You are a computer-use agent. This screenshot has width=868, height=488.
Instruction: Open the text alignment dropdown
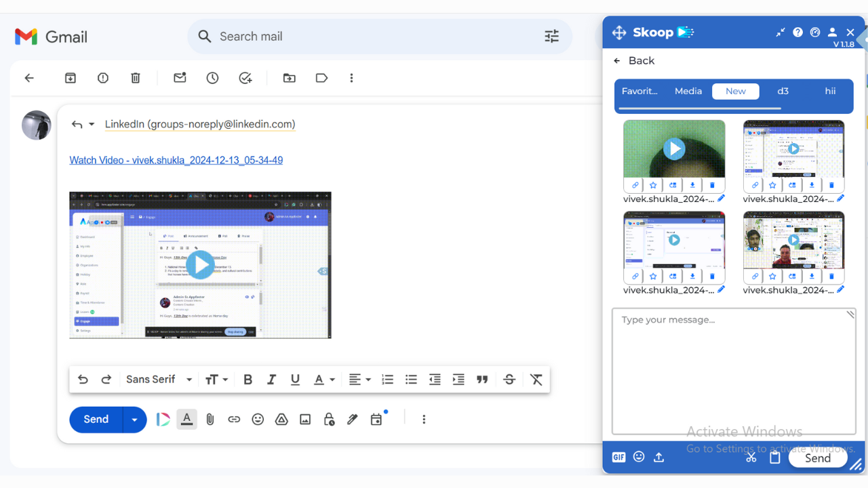tap(359, 380)
